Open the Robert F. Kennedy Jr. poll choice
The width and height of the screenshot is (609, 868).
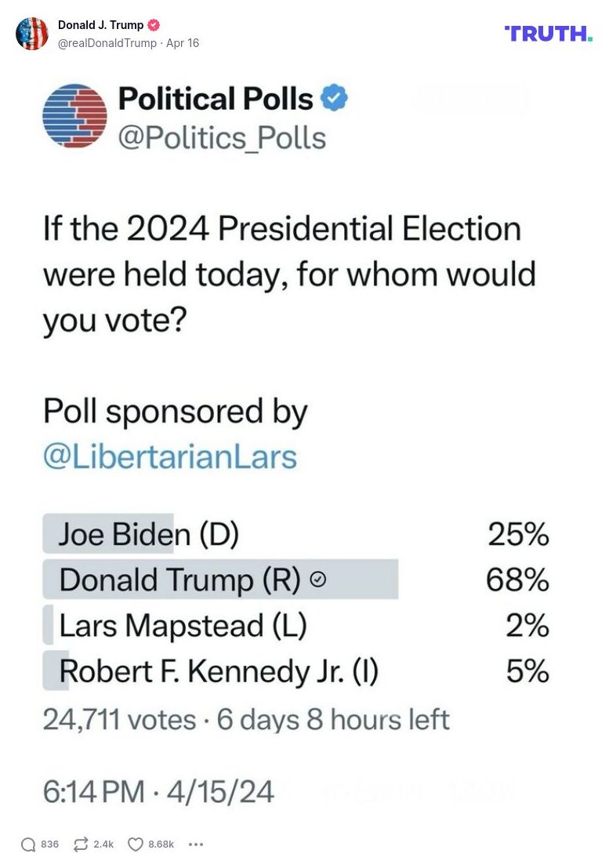196,671
